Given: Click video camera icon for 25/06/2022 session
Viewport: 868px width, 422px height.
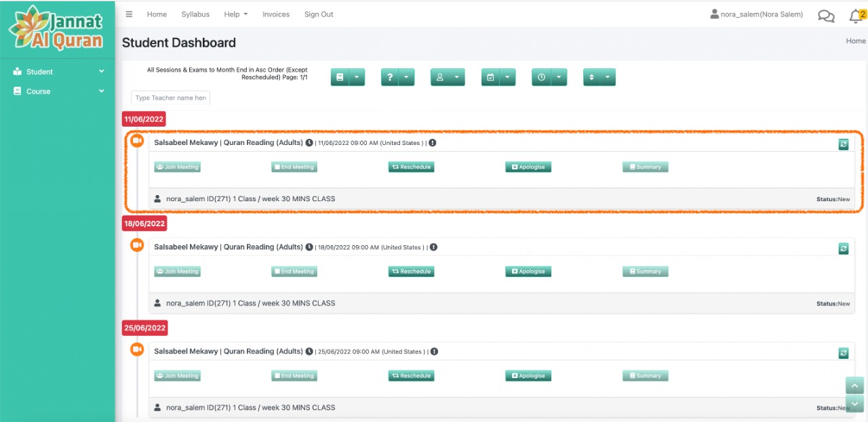Looking at the screenshot, I should point(137,349).
